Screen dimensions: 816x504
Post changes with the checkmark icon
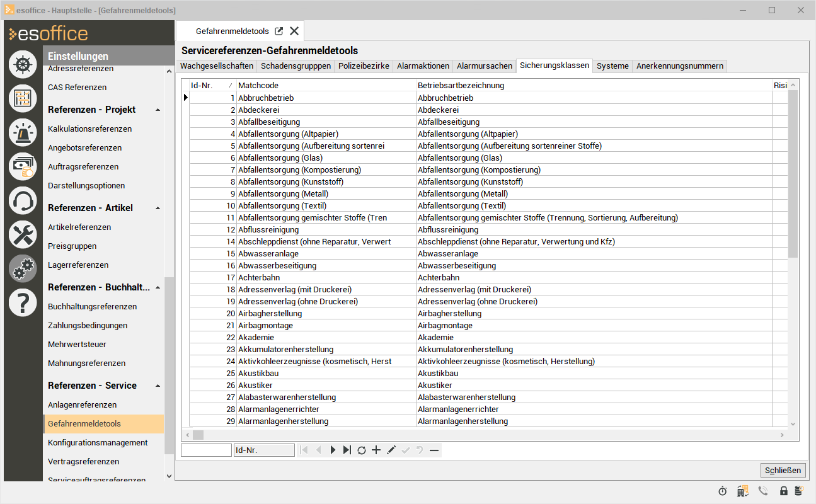coord(405,450)
